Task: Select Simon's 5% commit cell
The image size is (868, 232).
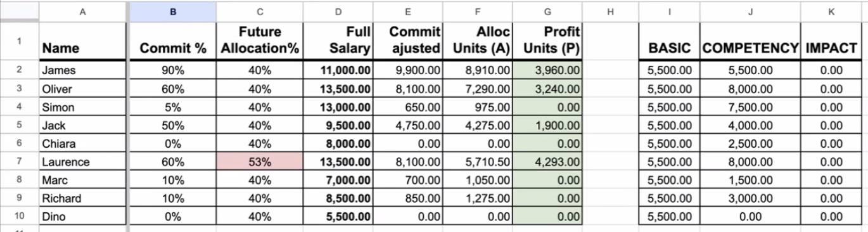Action: point(172,107)
